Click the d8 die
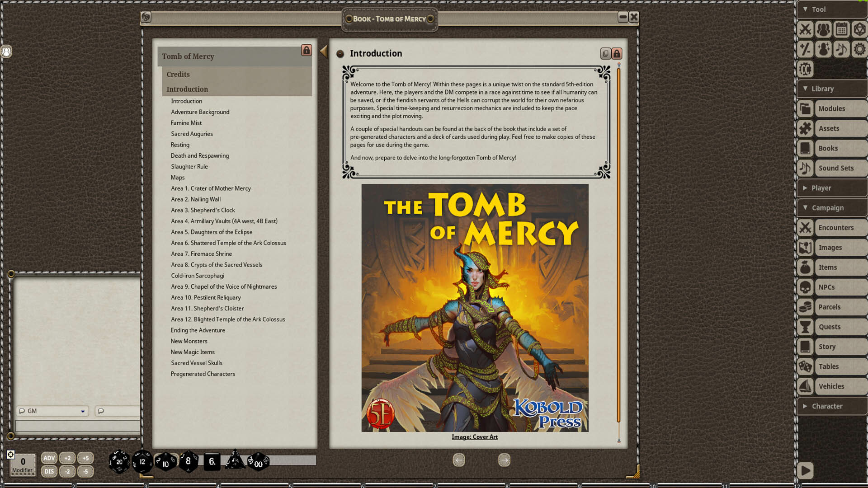 [188, 461]
